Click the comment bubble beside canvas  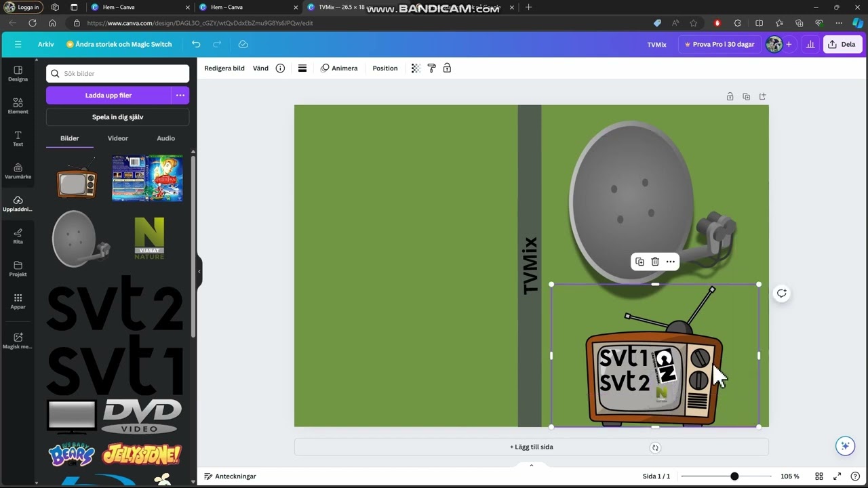782,293
